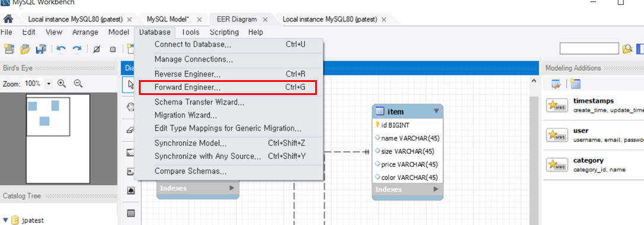The image size is (644, 225).
Task: Toggle the align-to-grid square icon
Action: (113, 49)
